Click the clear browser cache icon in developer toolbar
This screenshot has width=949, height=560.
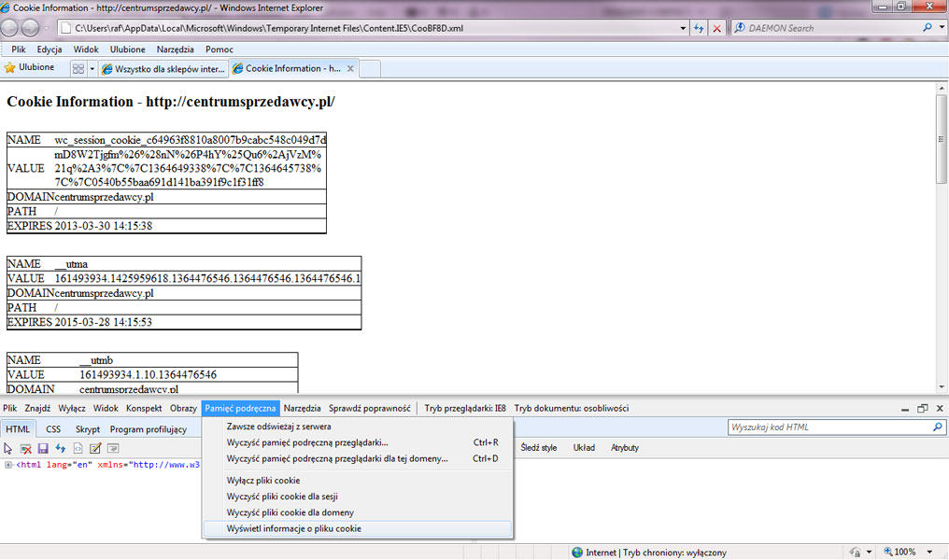click(26, 448)
